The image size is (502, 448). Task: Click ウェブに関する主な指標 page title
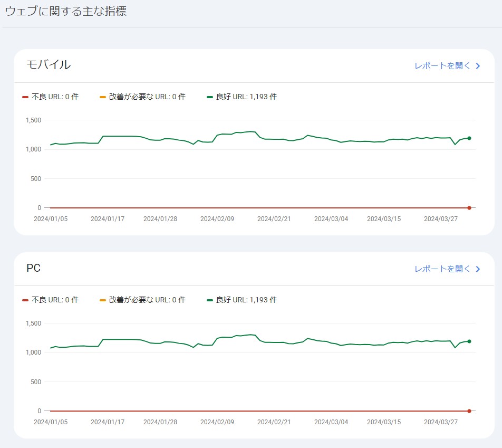coord(65,11)
